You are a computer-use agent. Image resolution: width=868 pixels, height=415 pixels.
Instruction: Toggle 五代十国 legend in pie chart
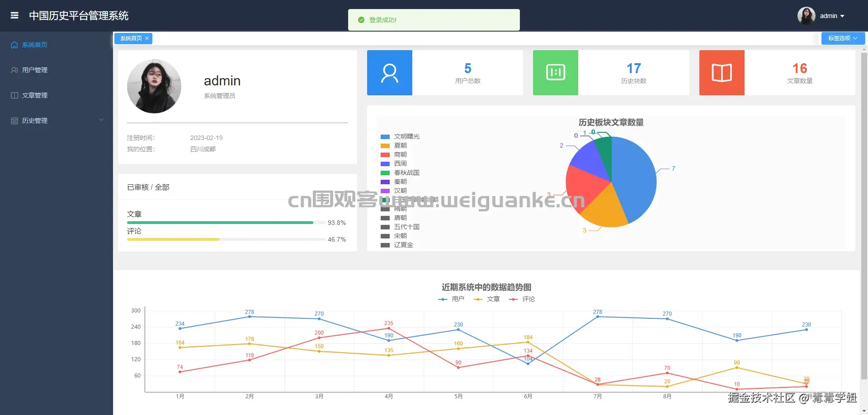(400, 227)
